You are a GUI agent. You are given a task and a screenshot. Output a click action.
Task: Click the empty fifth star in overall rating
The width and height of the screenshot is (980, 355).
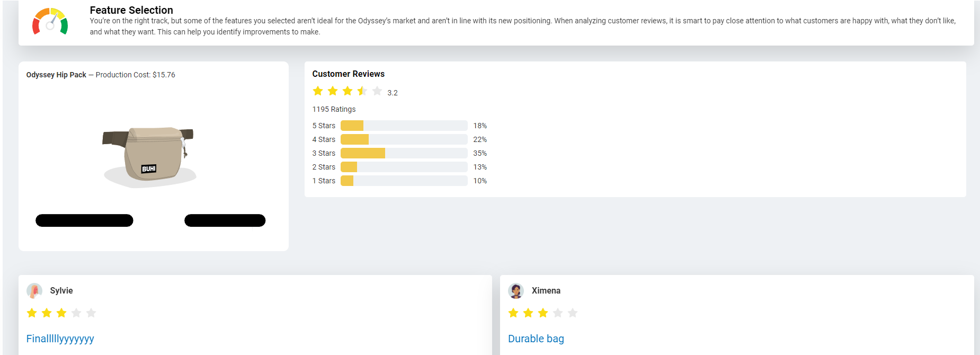pos(377,91)
